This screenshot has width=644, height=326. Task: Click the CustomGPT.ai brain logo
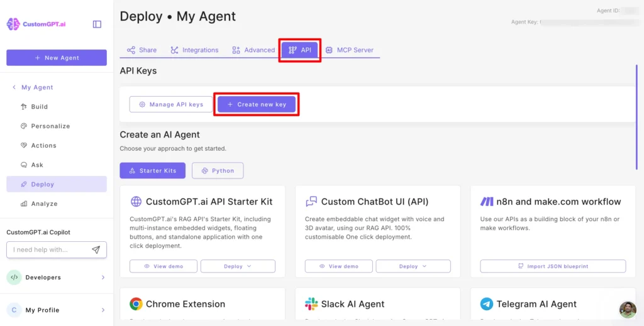13,24
